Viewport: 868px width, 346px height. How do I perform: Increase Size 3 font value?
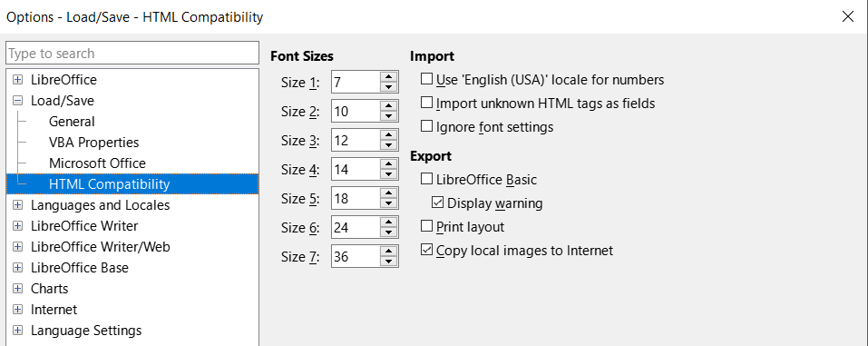(389, 134)
